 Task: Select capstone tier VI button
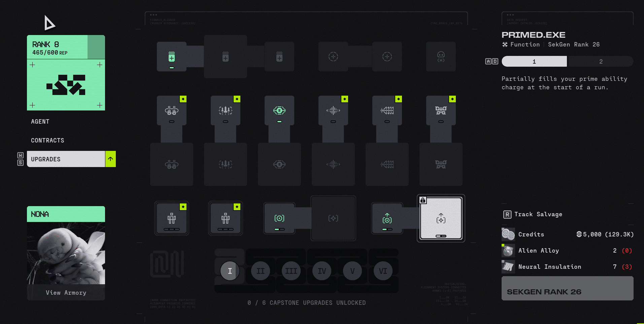[x=383, y=271]
